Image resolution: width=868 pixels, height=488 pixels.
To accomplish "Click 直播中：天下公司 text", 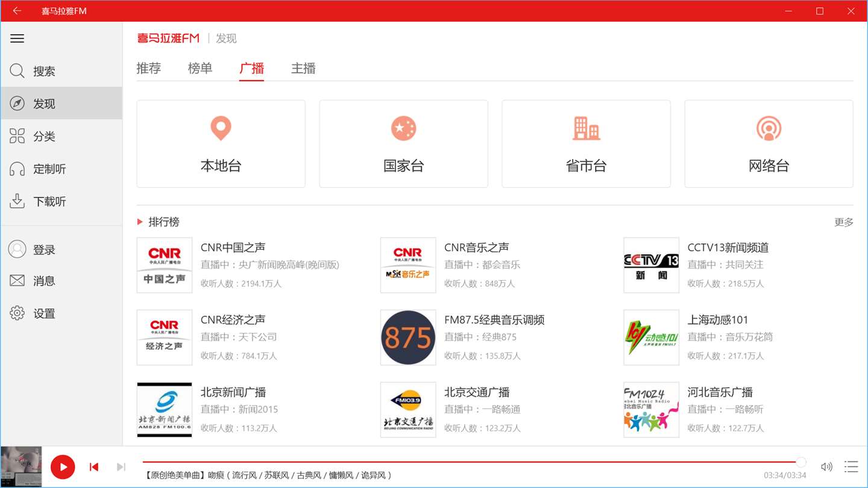I will [239, 337].
